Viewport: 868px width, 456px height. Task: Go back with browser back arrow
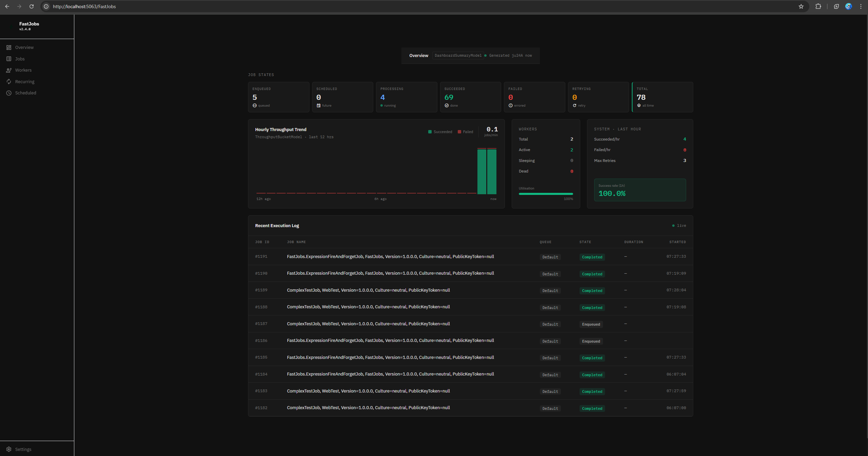pos(7,6)
